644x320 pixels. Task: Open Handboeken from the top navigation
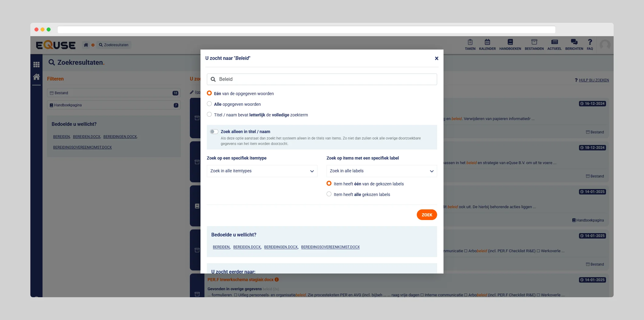pos(510,44)
